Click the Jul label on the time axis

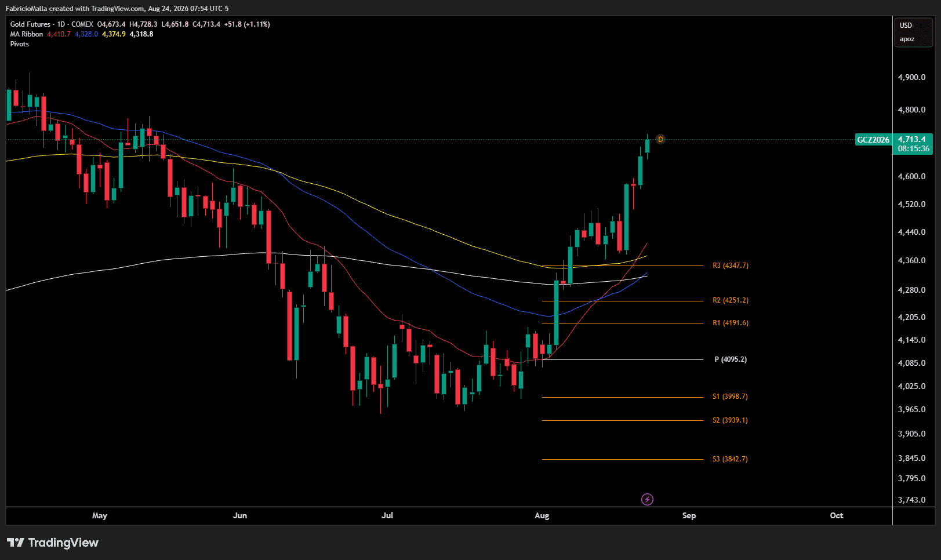[x=387, y=515]
